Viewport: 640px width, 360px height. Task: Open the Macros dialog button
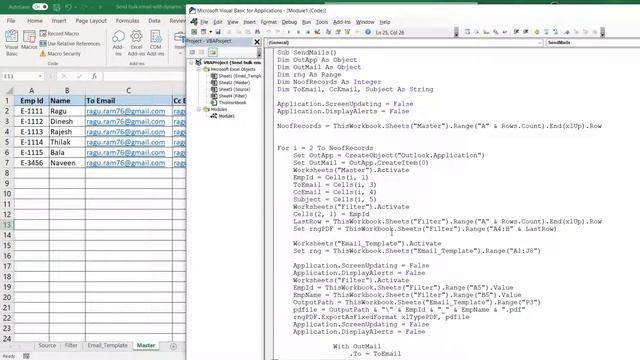coord(29,40)
